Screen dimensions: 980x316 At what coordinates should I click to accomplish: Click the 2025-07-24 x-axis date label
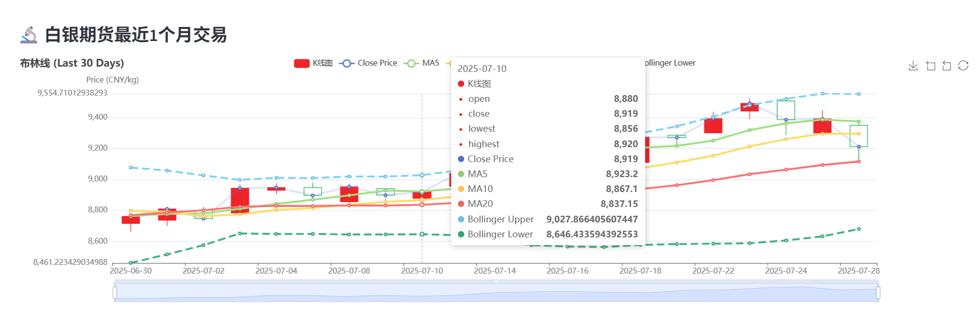pos(786,271)
